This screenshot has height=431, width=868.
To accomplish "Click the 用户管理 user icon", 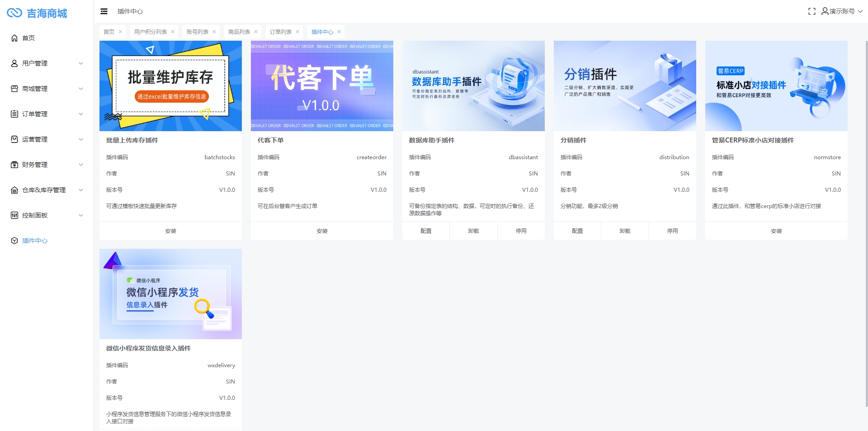I will (14, 63).
